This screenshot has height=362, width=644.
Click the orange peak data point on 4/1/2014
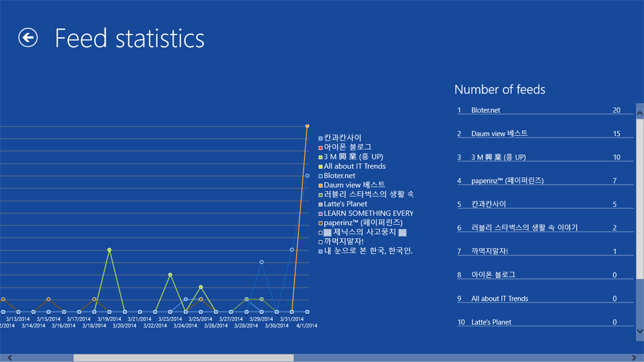(307, 126)
